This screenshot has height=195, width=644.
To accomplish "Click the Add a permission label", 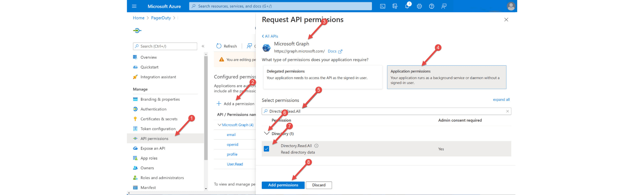I will pos(239,104).
